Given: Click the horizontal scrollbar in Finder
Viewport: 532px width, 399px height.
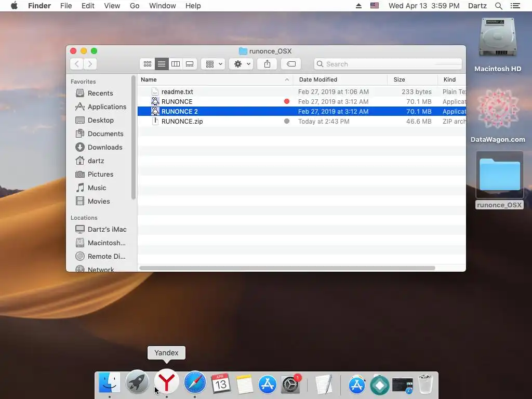Looking at the screenshot, I should tap(287, 268).
